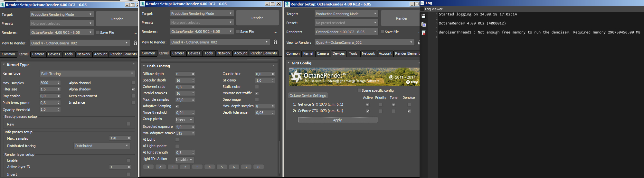Open Account tab in Path Tracing window
Viewport: 644px width, 178px height.
tap(241, 53)
